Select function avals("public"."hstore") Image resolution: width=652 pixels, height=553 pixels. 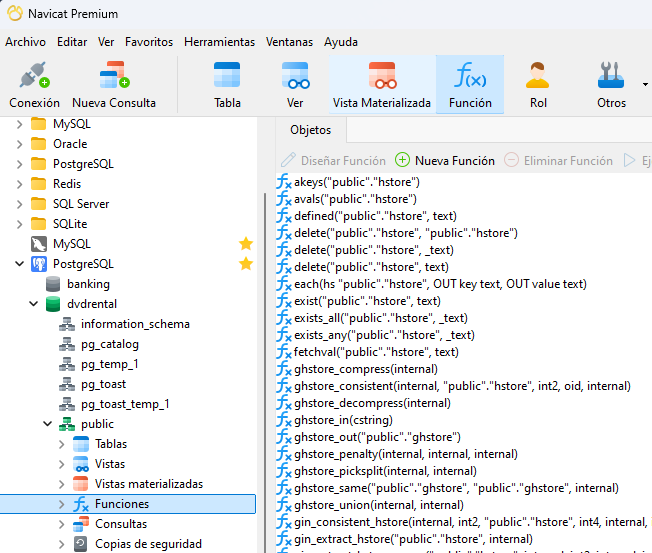point(355,199)
